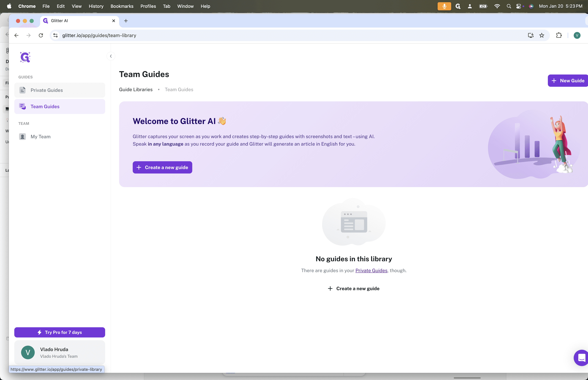Image resolution: width=588 pixels, height=380 pixels.
Task: Click Create a new guide under empty state
Action: 354,288
